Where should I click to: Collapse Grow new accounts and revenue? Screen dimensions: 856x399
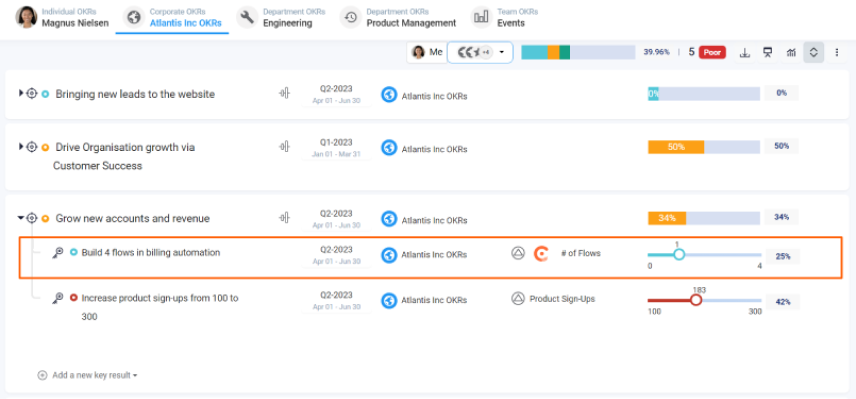[x=21, y=218]
